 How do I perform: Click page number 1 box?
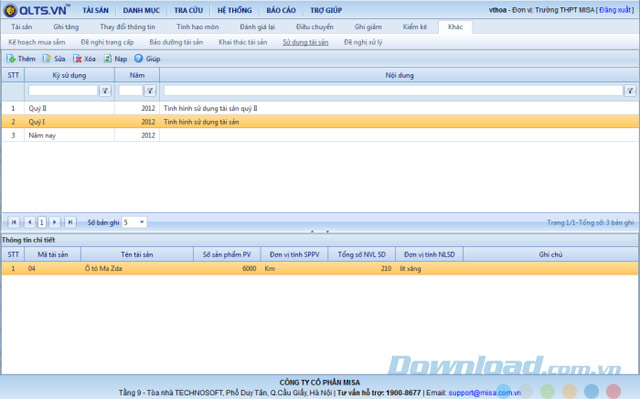coord(42,222)
